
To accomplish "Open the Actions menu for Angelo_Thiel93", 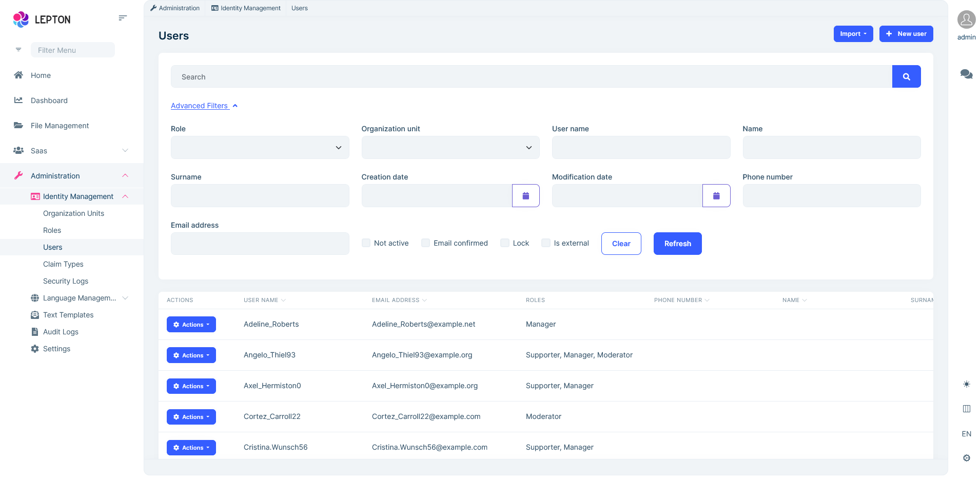I will click(x=191, y=355).
